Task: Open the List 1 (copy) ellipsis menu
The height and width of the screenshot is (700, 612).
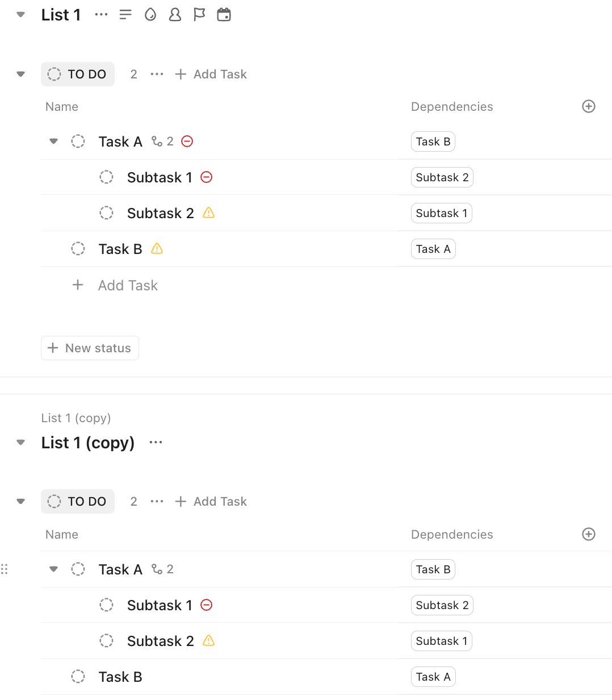Action: tap(156, 443)
